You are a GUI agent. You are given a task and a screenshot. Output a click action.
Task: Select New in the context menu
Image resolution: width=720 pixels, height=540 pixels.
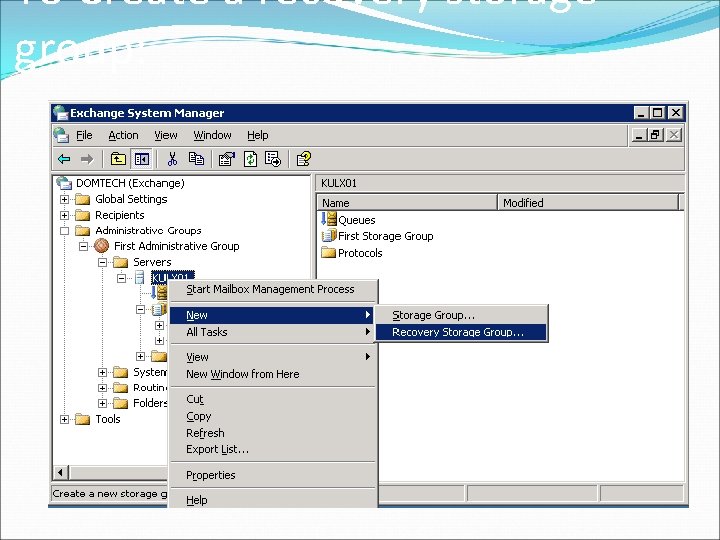tap(273, 315)
